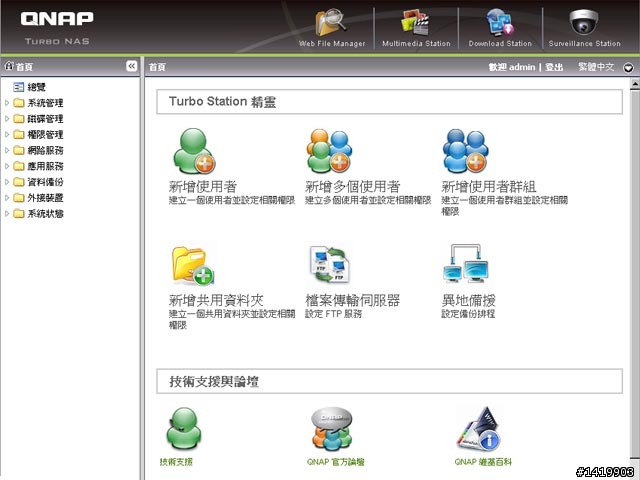Click the 檔案傳輸伺服器 title link
This screenshot has height=480, width=640.
click(x=353, y=300)
